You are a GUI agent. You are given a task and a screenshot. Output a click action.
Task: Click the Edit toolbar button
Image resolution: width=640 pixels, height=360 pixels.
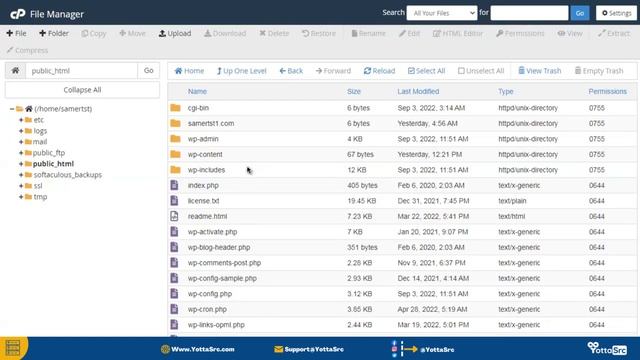click(x=409, y=33)
